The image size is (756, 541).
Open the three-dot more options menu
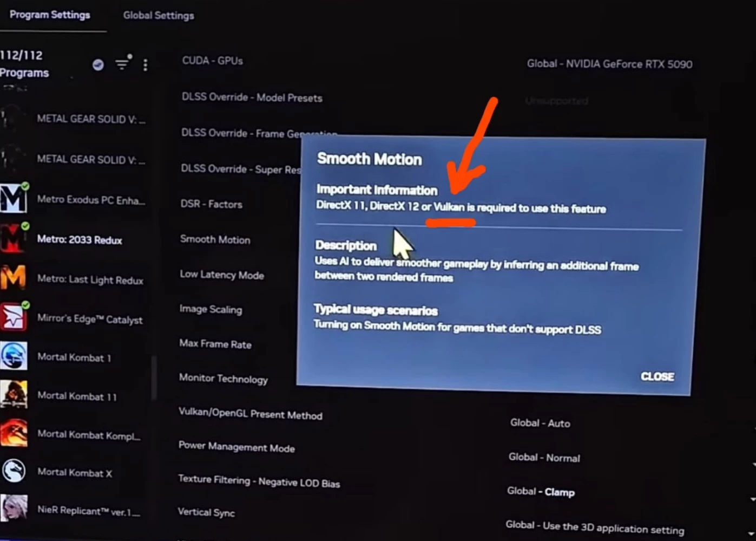click(145, 65)
